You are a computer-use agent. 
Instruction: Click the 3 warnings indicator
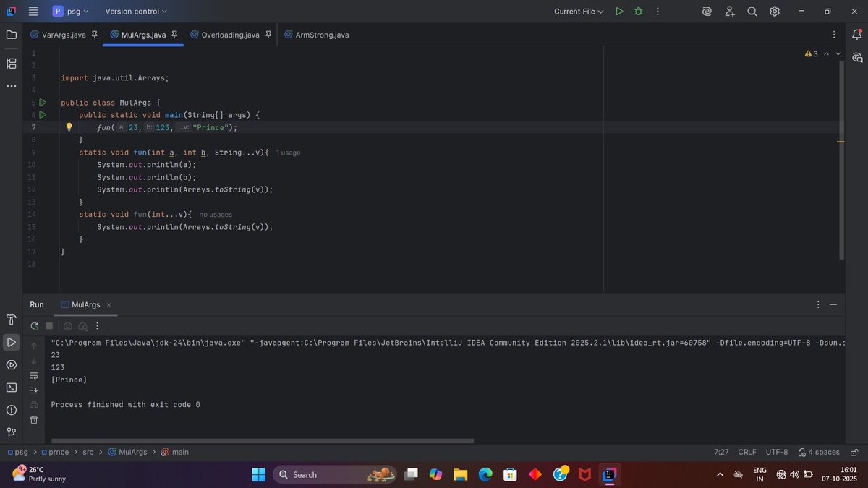click(x=811, y=54)
